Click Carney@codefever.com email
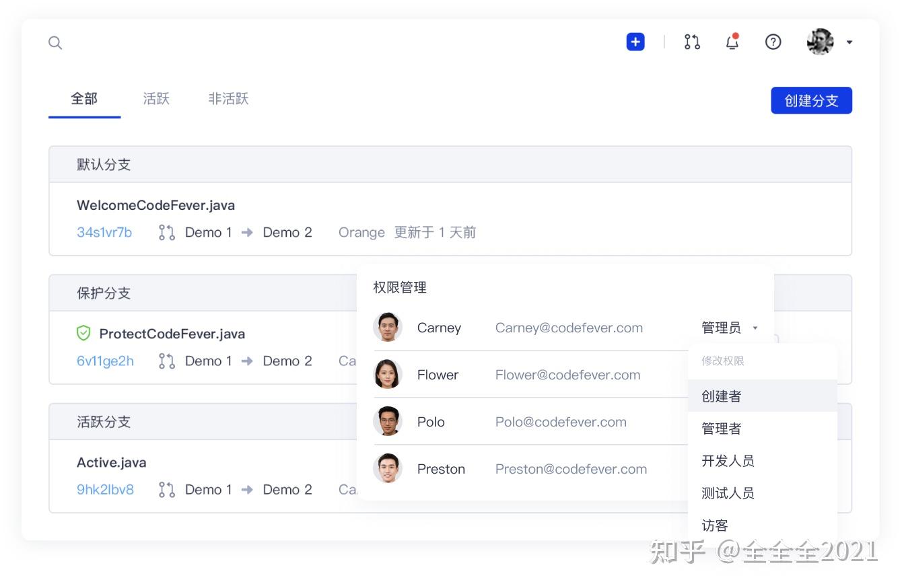This screenshot has height=588, width=902. tap(569, 328)
